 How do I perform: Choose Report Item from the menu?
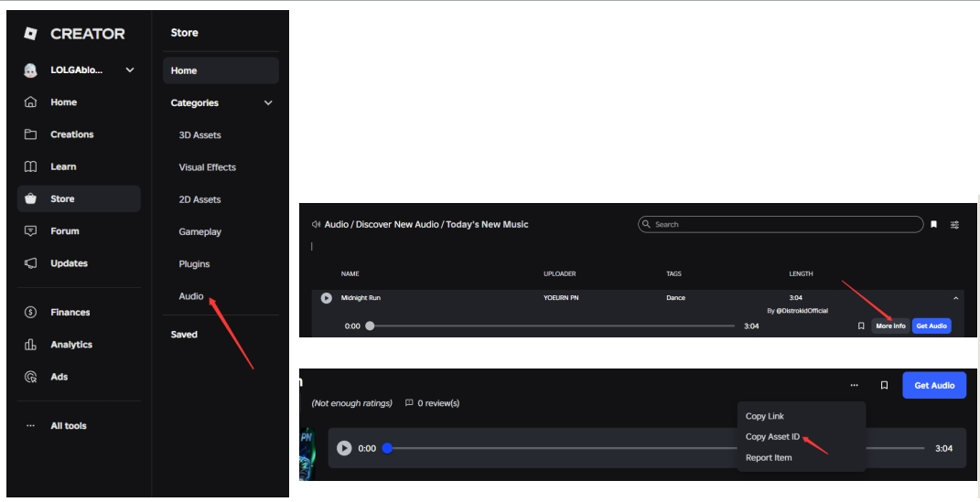click(768, 458)
